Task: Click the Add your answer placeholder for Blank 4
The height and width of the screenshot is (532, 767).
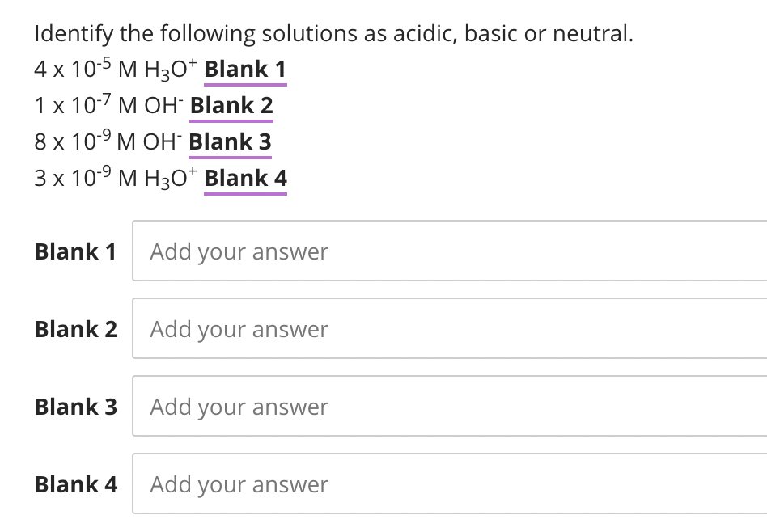Action: tap(238, 484)
